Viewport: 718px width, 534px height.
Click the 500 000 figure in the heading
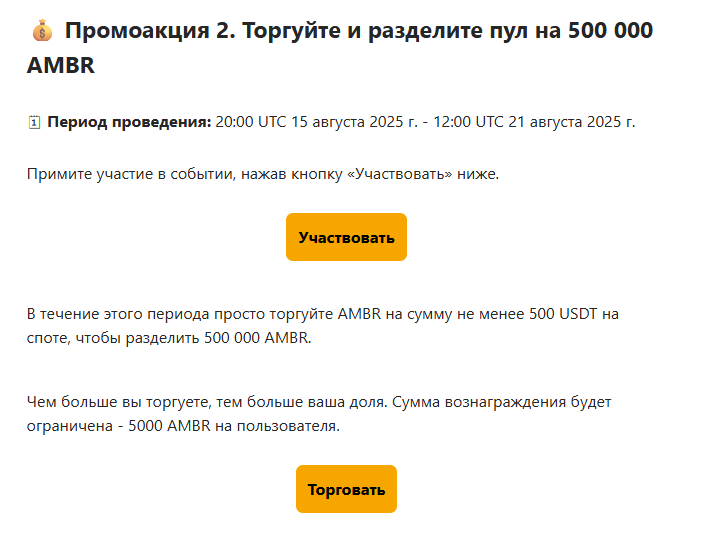610,31
